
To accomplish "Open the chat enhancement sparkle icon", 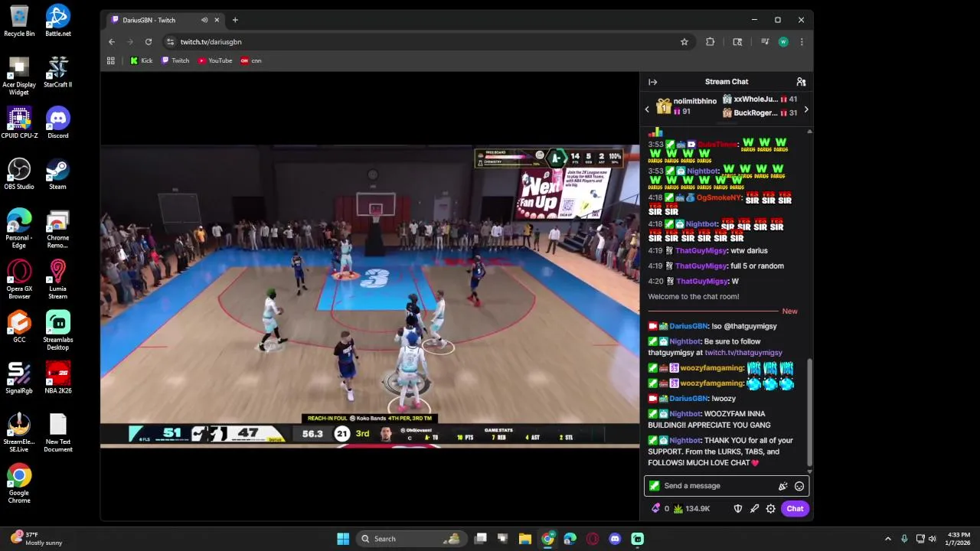I will point(782,486).
